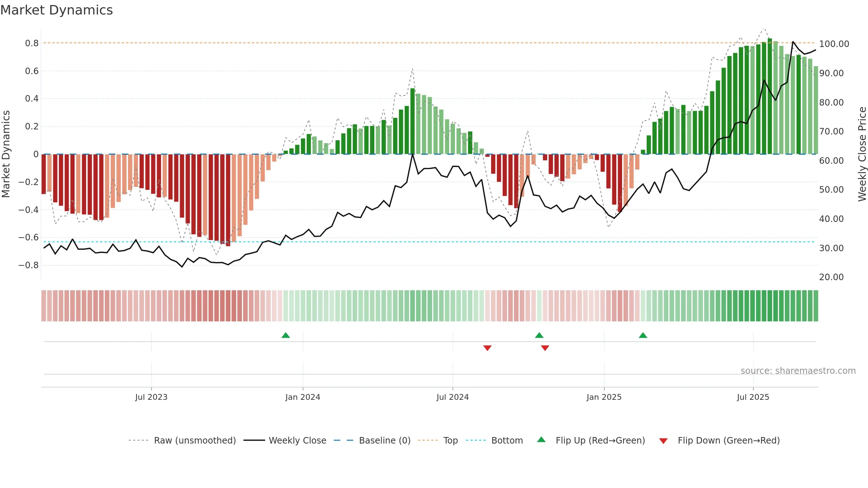Click the 0.4 left axis tick
The width and height of the screenshot is (868, 488).
[32, 99]
